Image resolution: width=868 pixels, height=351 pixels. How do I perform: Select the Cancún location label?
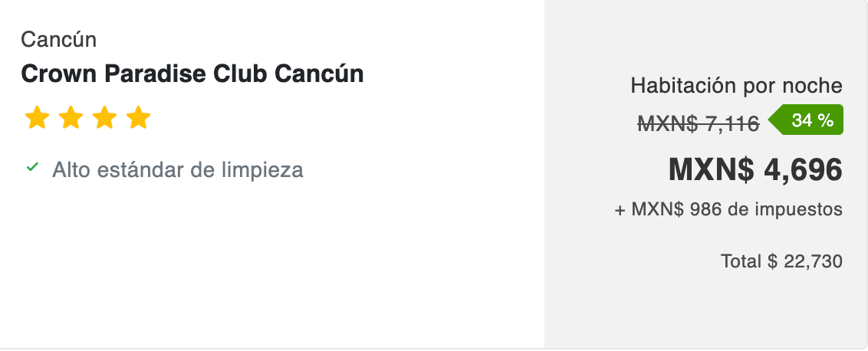59,39
